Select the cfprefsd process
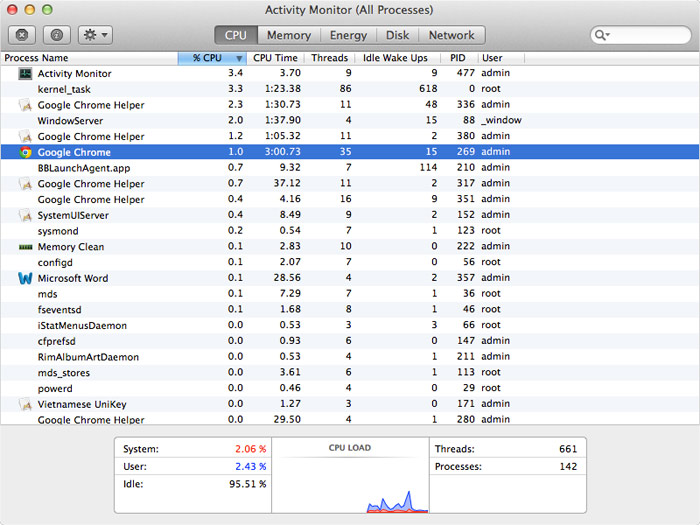This screenshot has width=700, height=525. 350,341
